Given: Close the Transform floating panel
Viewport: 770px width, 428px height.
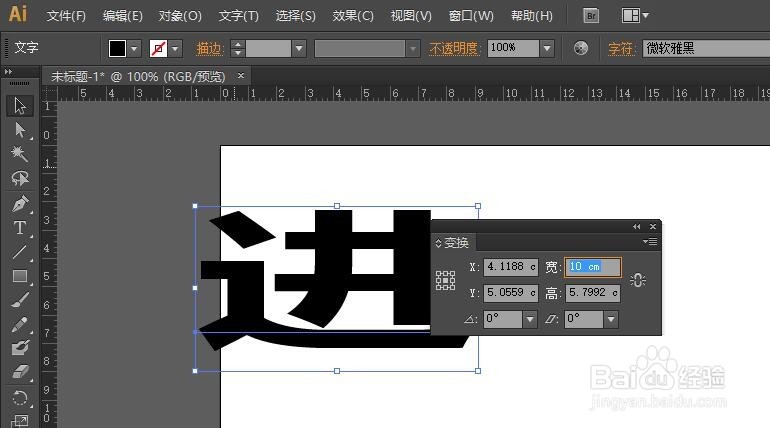Looking at the screenshot, I should pyautogui.click(x=653, y=226).
